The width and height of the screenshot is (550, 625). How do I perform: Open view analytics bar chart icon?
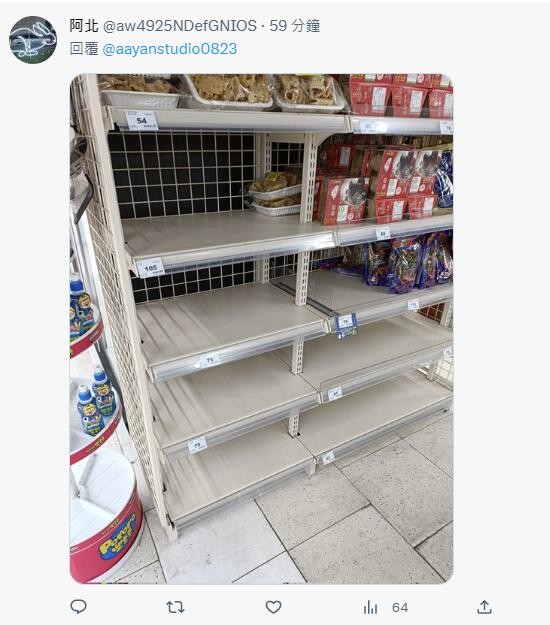tap(370, 607)
